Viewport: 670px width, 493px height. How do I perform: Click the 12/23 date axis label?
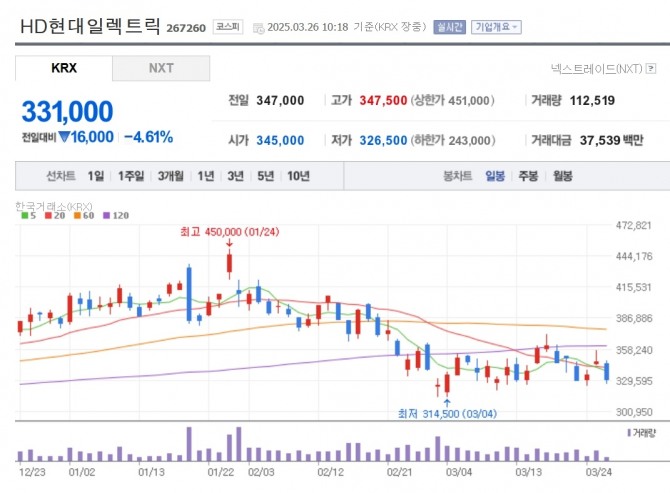pos(32,472)
